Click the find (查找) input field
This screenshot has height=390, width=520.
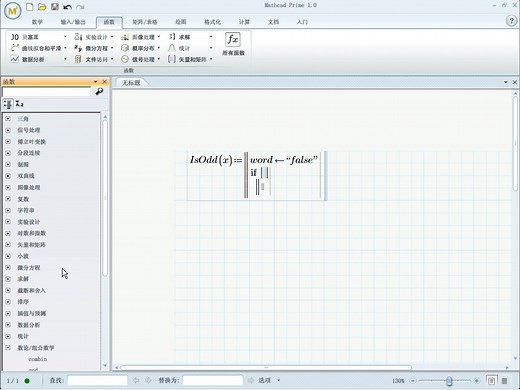[97, 380]
